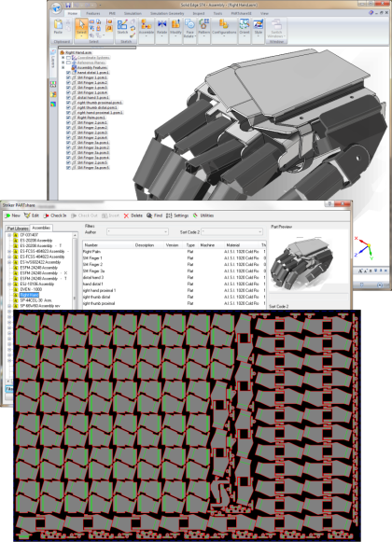
Task: Click Find in PARTshare toolbar
Action: (154, 215)
